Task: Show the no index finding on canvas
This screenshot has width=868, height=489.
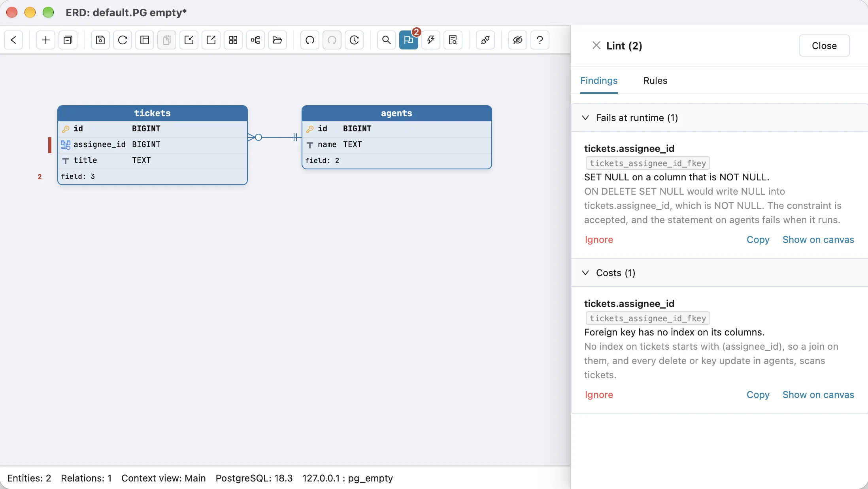Action: (818, 395)
